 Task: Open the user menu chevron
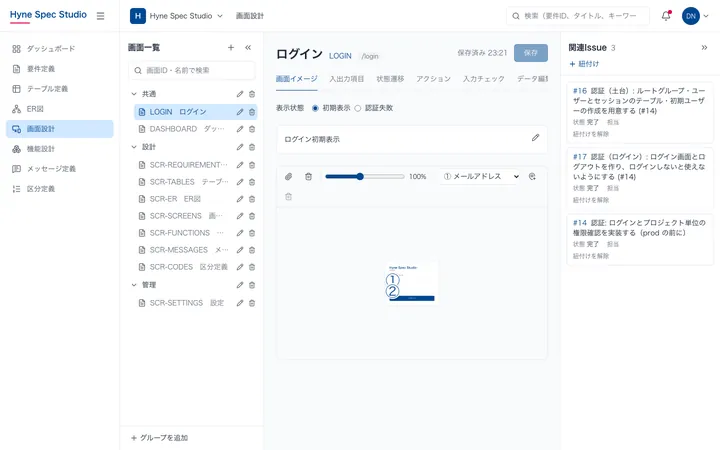tap(706, 16)
